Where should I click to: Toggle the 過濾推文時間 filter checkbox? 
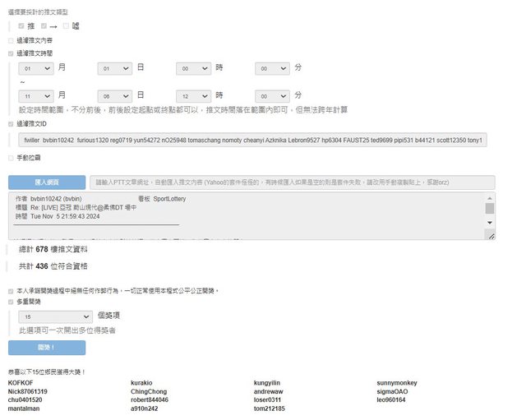(11, 53)
